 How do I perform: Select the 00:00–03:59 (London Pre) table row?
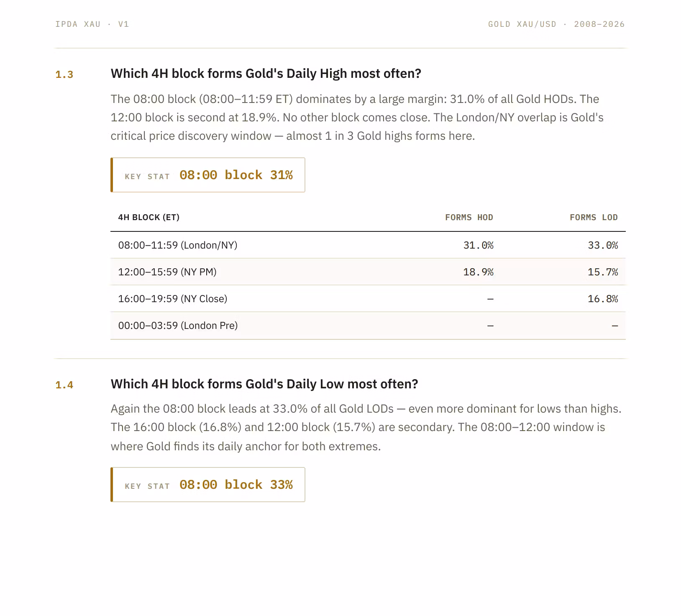click(x=368, y=326)
